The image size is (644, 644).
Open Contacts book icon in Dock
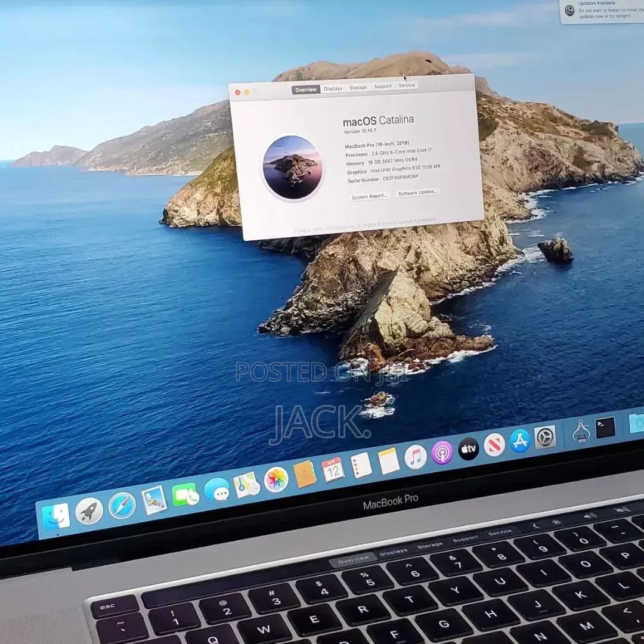point(305,475)
